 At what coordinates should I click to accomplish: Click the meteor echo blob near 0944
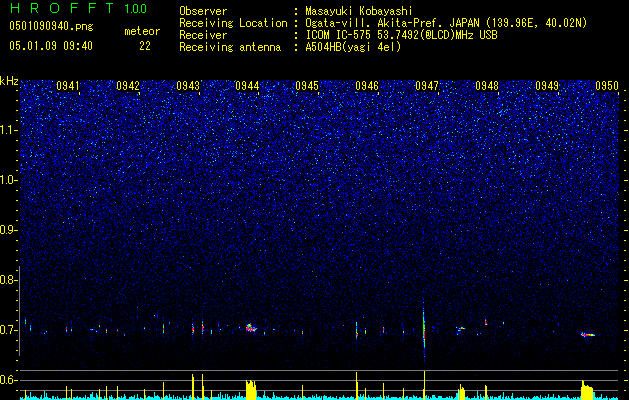(251, 328)
